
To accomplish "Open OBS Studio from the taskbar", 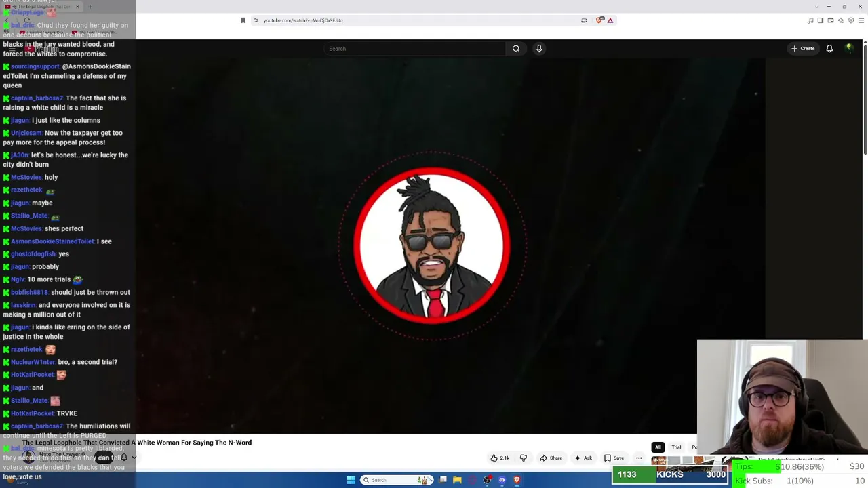I will pyautogui.click(x=487, y=480).
